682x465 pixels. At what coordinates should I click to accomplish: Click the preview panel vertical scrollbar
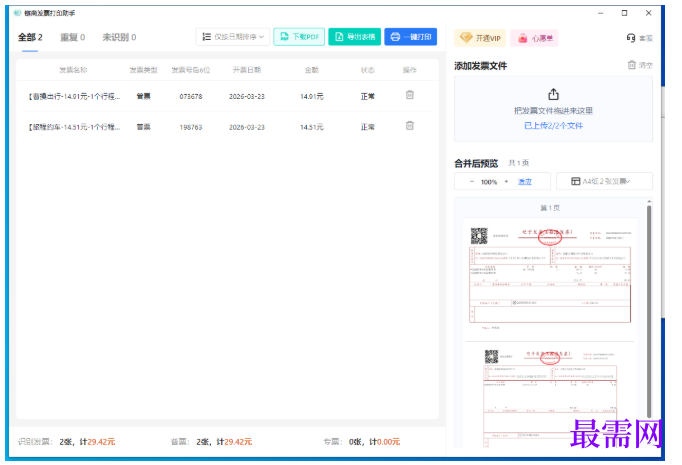click(x=649, y=309)
